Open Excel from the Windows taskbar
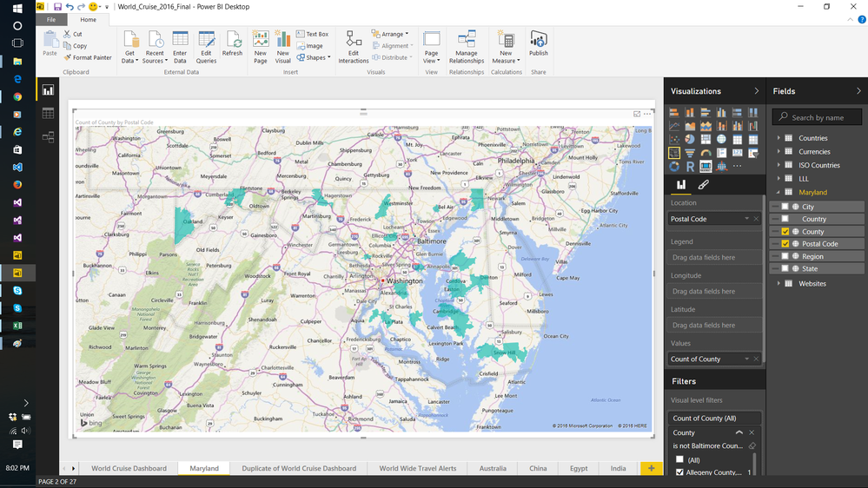Image resolution: width=868 pixels, height=488 pixels. [17, 326]
